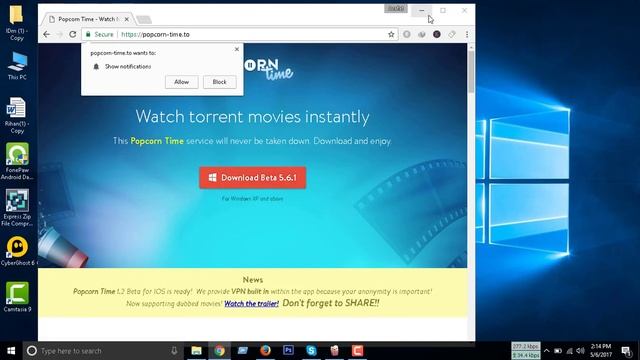Select the CyberGhost 6 desktop icon
This screenshot has width=640, height=360.
coord(18,251)
